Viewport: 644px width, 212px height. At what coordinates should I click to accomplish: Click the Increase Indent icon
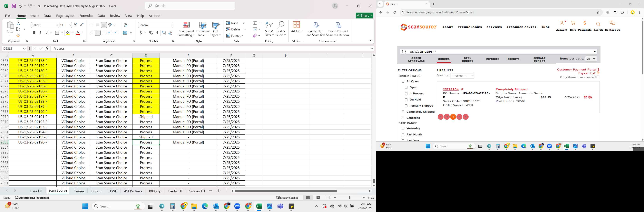click(x=116, y=33)
